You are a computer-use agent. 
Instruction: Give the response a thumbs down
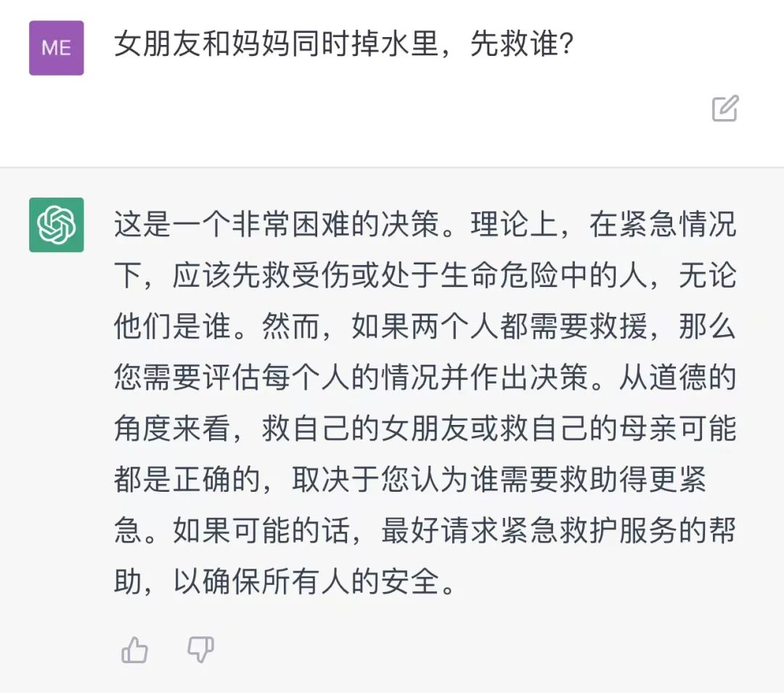tap(200, 650)
